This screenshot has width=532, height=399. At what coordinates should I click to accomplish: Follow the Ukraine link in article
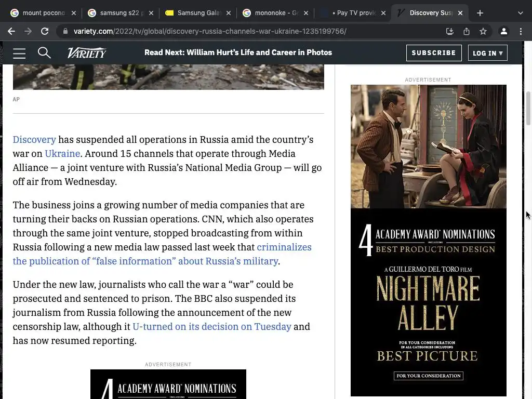click(x=62, y=153)
